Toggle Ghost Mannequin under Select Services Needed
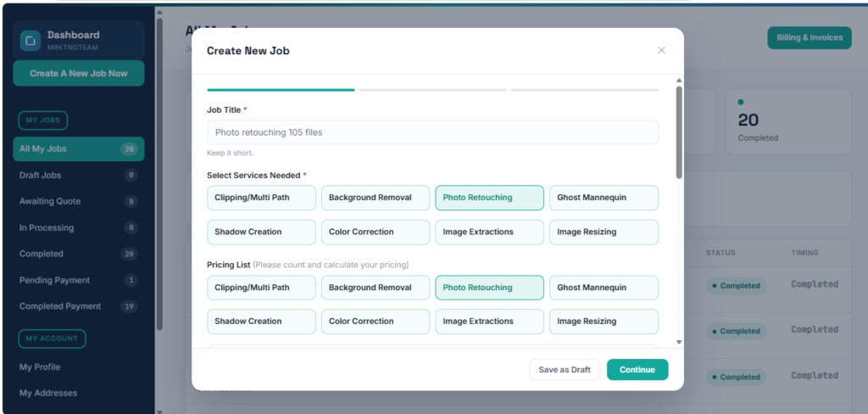The width and height of the screenshot is (868, 414). click(x=604, y=198)
